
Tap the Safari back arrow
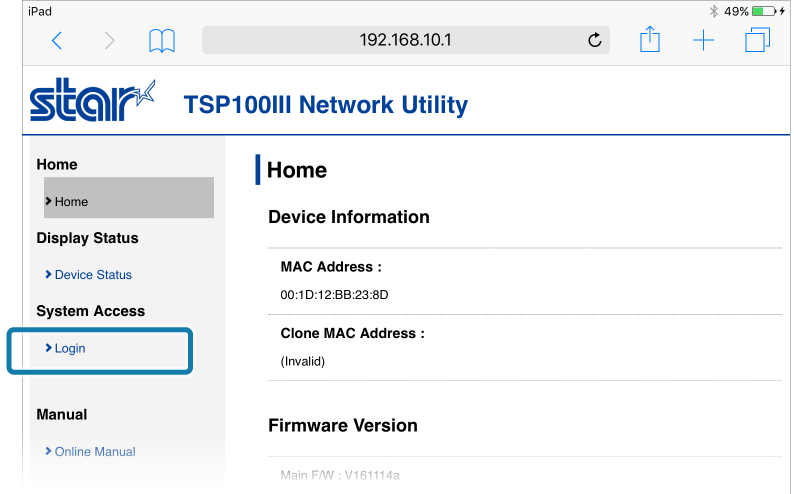(57, 40)
